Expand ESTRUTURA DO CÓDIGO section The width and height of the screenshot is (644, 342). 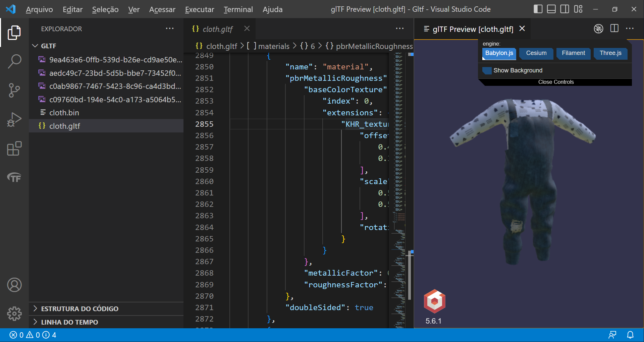[x=106, y=308]
